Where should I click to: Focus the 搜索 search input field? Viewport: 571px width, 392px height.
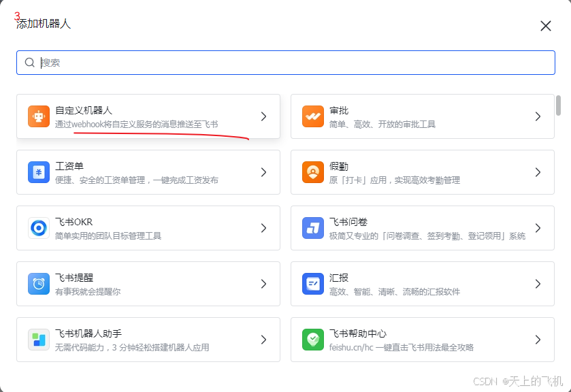pyautogui.click(x=286, y=63)
